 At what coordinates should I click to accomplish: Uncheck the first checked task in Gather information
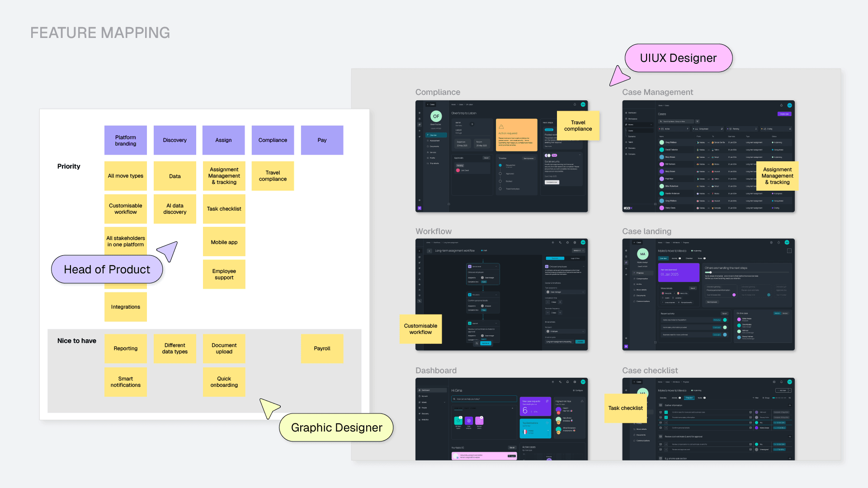[x=666, y=412]
